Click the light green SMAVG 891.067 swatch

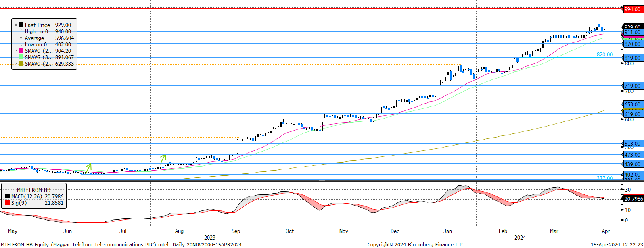click(21, 57)
